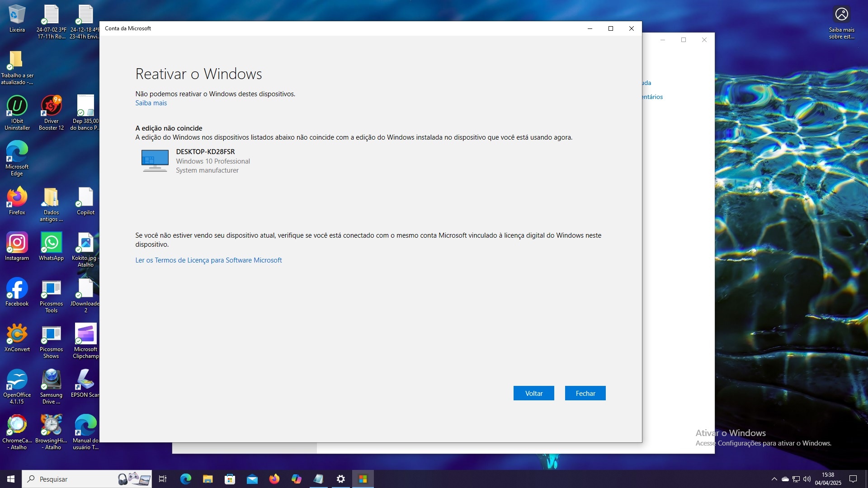Close the background Settings window
Viewport: 868px width, 488px height.
pos(704,40)
